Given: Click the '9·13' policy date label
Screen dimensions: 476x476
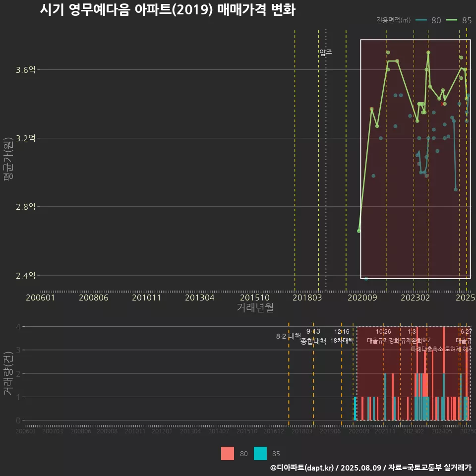Looking at the screenshot, I should click(x=313, y=331).
